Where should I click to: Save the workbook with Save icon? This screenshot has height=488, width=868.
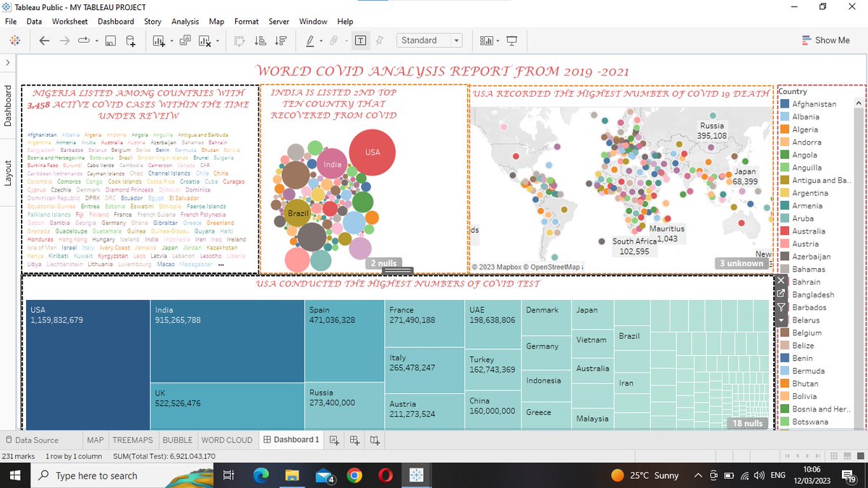pos(111,40)
